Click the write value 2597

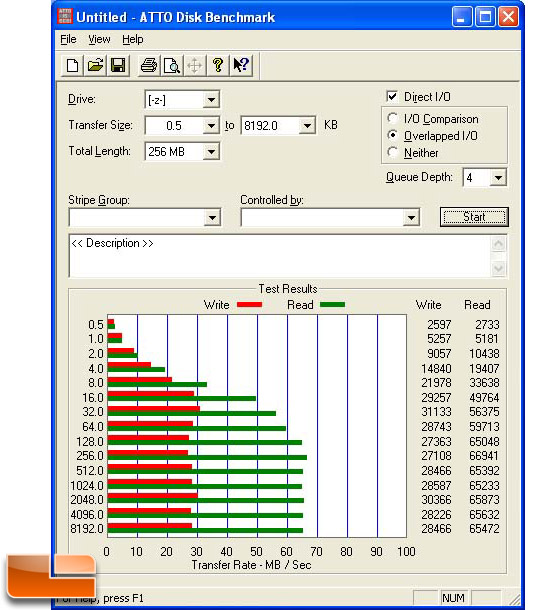pos(439,324)
